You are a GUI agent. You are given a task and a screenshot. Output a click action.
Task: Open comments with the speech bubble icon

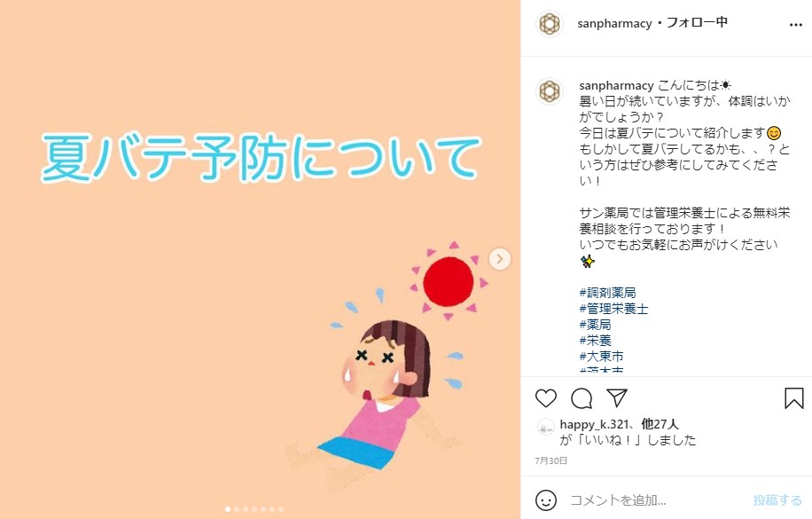pos(582,398)
